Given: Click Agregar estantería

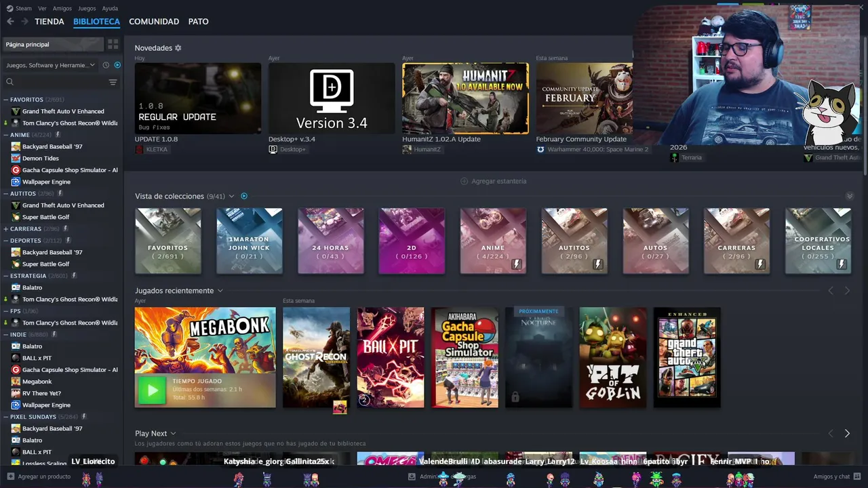Looking at the screenshot, I should 494,181.
